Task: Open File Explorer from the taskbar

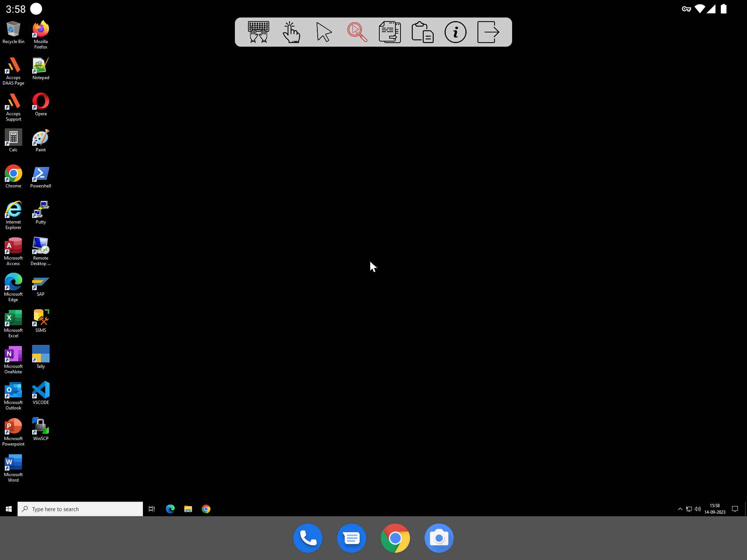Action: point(188,509)
